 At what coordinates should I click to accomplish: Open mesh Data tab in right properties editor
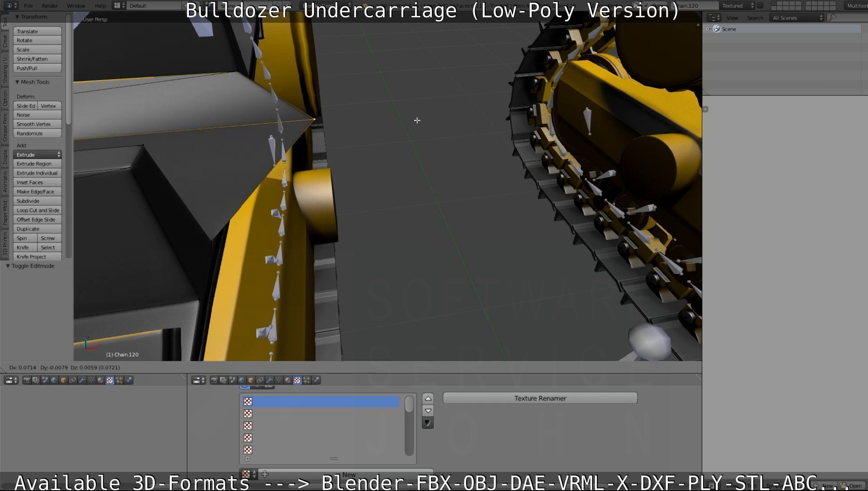(278, 380)
